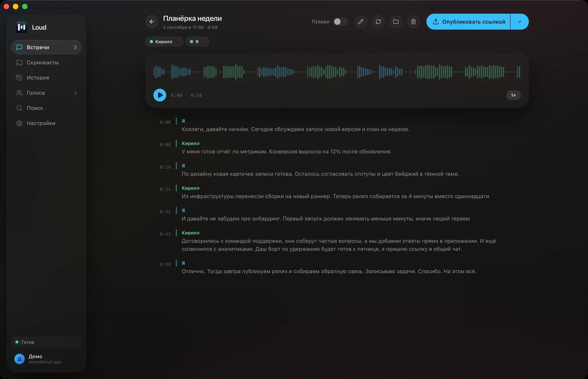Viewport: 588px width, 379px height.
Task: Click the folder icon in toolbar
Action: point(396,22)
